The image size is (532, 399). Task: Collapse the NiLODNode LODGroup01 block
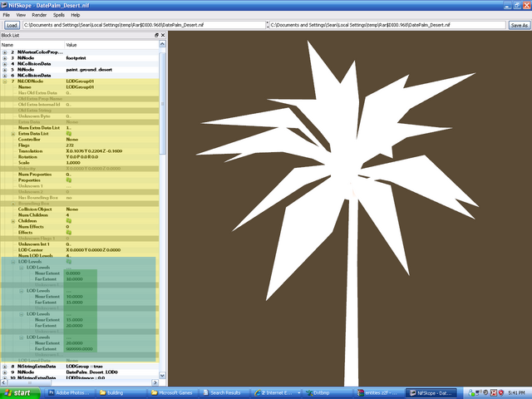5,81
